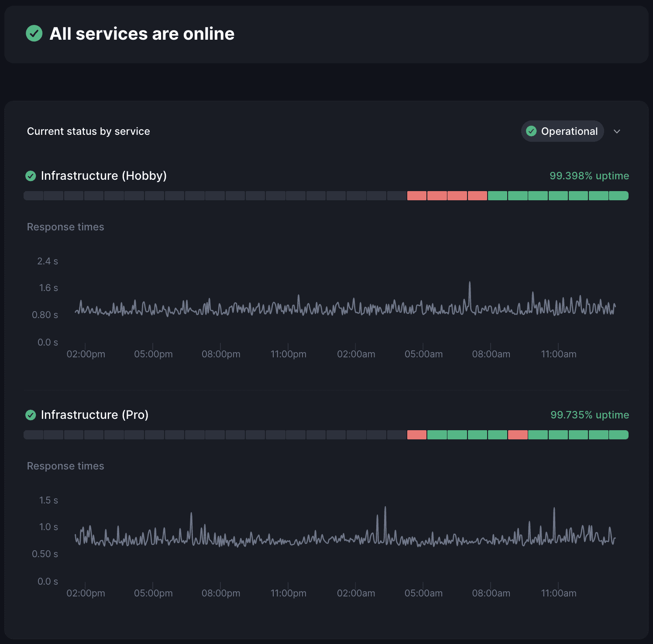Click the Response times label under Infrastructure (Pro)
This screenshot has width=653, height=644.
click(65, 466)
